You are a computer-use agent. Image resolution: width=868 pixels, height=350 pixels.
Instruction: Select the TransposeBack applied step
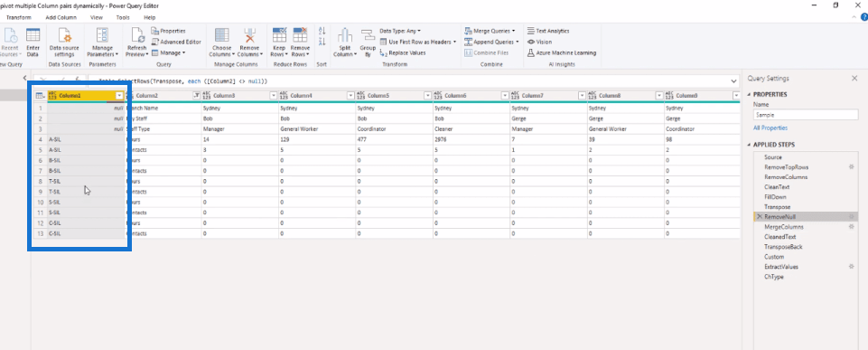[x=783, y=247]
